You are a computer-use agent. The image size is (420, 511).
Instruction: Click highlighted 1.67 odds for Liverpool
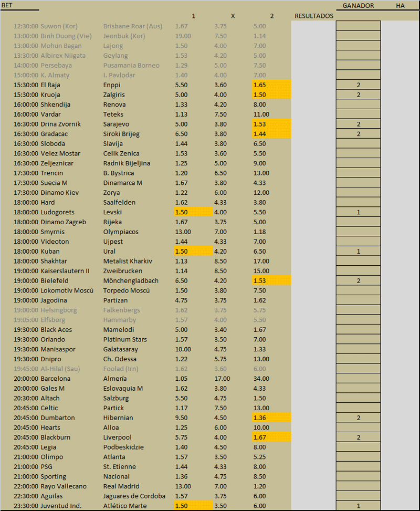[x=272, y=437]
